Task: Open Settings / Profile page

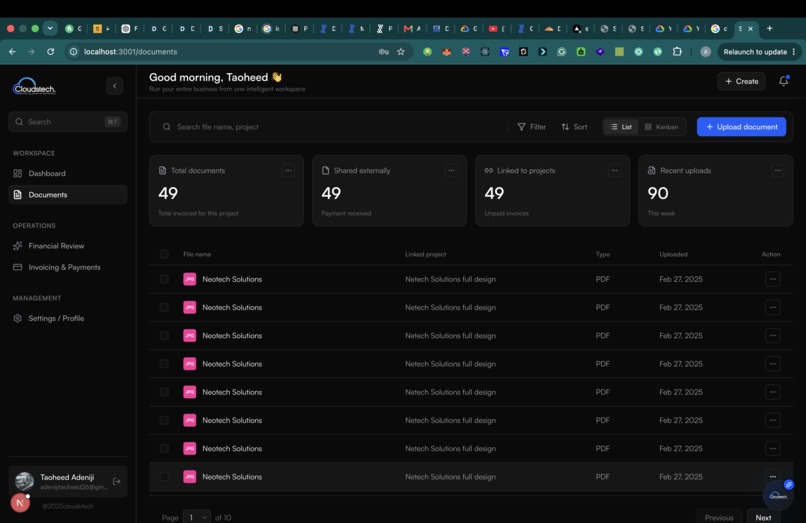Action: click(x=67, y=318)
